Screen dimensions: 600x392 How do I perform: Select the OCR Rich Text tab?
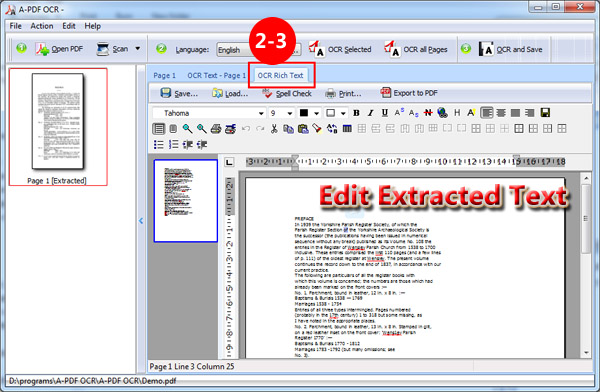[280, 75]
